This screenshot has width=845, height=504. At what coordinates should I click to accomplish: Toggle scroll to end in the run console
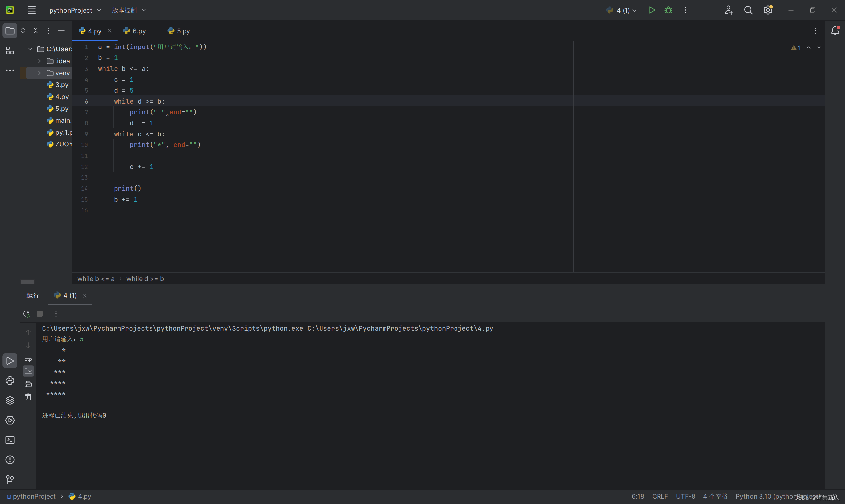28,371
